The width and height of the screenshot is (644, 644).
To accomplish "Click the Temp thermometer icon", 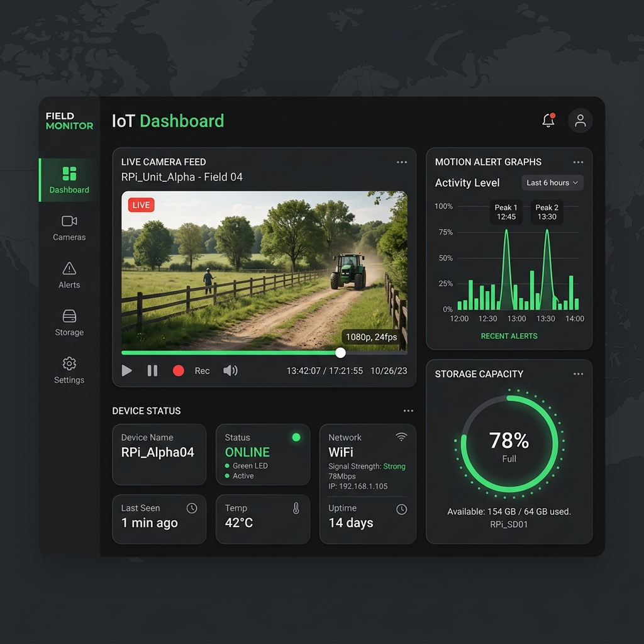I will coord(296,508).
